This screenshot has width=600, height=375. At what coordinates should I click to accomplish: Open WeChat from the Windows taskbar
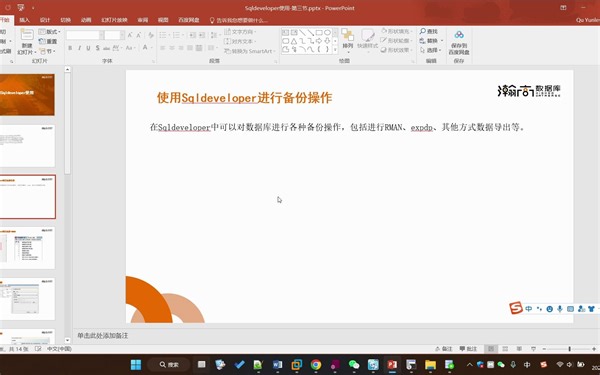tap(354, 365)
